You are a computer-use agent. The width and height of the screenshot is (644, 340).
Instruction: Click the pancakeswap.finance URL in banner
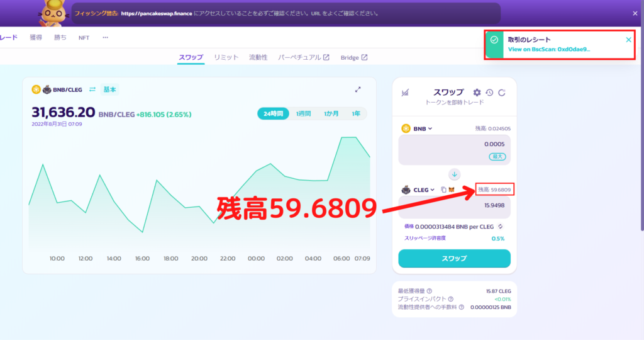[157, 14]
